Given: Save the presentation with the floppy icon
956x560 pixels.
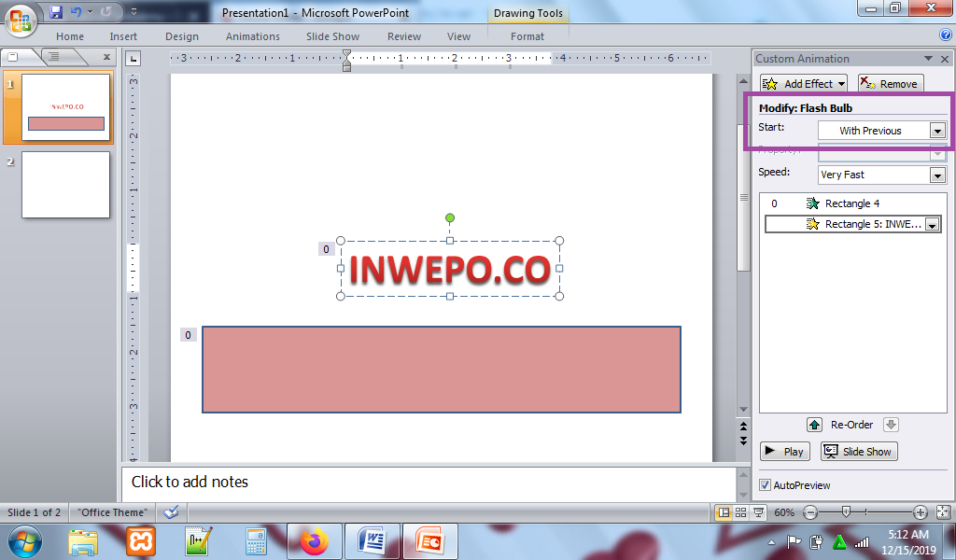Looking at the screenshot, I should [x=56, y=11].
